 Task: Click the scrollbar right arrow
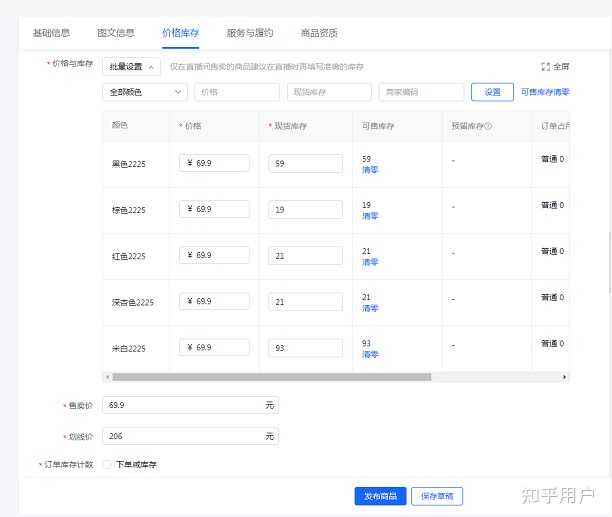pos(564,377)
